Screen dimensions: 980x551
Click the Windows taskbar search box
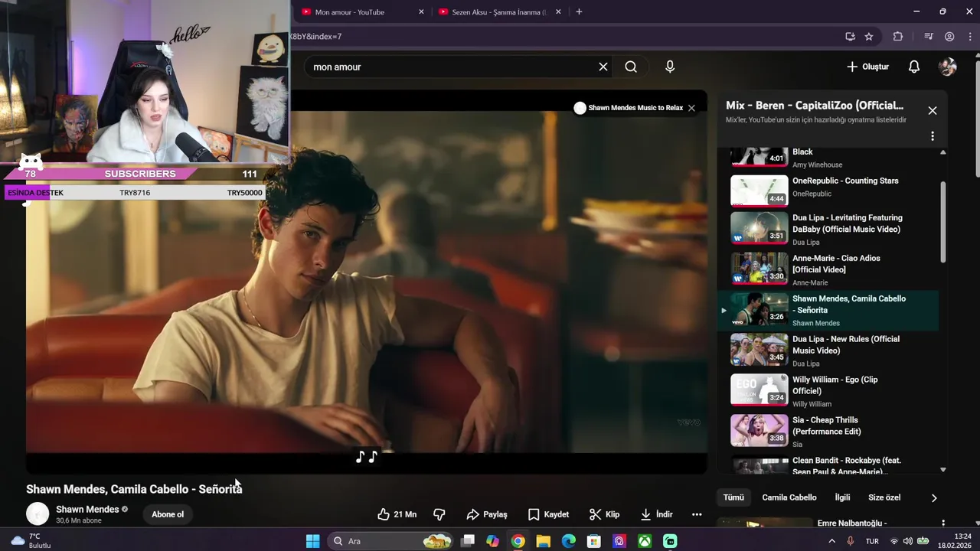390,541
